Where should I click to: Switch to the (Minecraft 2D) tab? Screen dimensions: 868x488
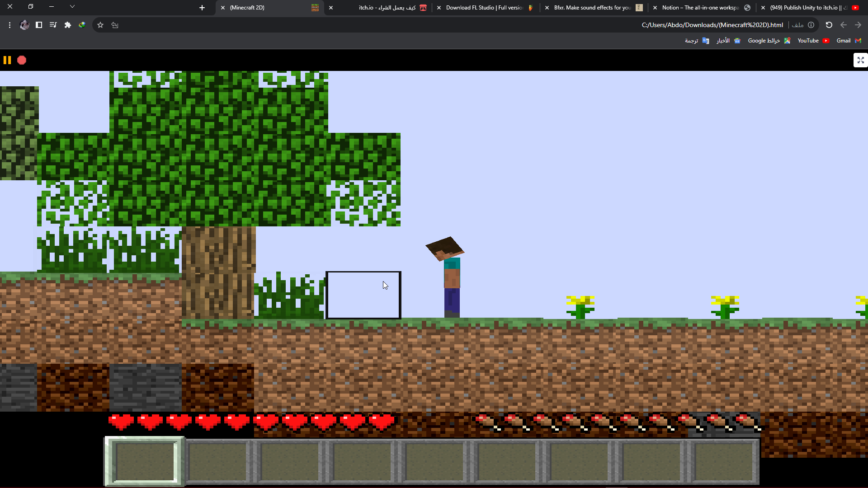(270, 8)
